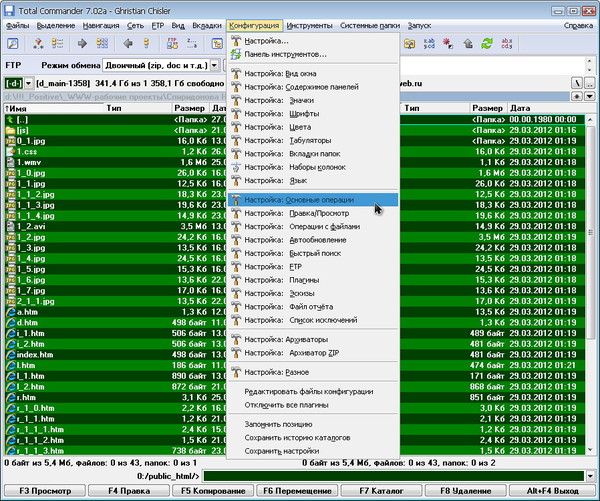
Task: Click the folder icon of [js]
Action: coord(10,131)
